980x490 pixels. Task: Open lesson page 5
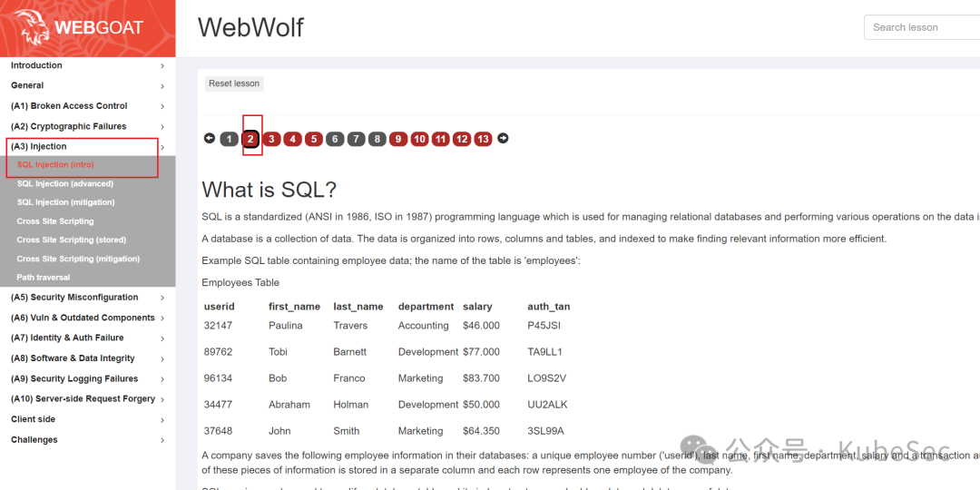314,139
